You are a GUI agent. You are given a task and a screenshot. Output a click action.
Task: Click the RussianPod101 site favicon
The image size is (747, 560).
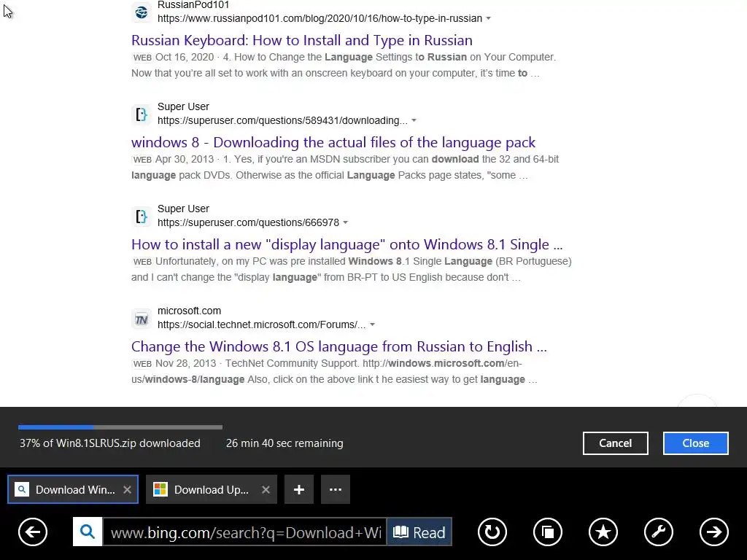142,12
